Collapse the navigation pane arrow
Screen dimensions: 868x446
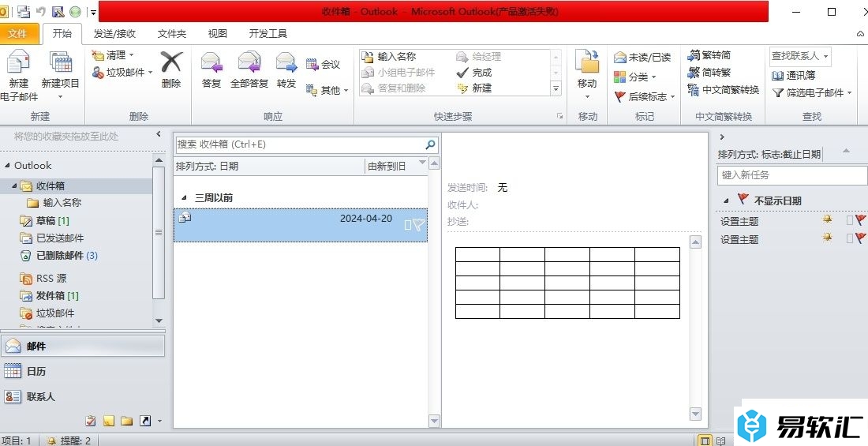pos(159,134)
